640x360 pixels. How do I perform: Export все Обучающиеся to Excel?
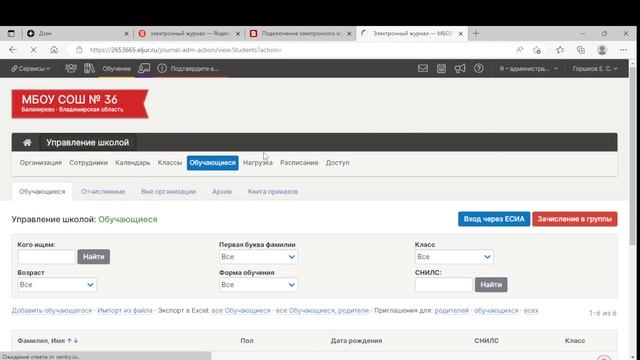point(241,310)
